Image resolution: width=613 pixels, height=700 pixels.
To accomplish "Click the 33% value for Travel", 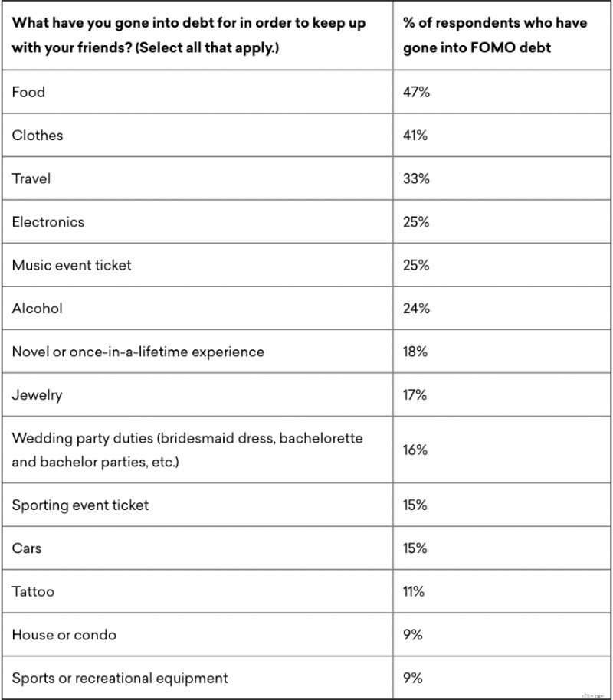I will [x=416, y=178].
